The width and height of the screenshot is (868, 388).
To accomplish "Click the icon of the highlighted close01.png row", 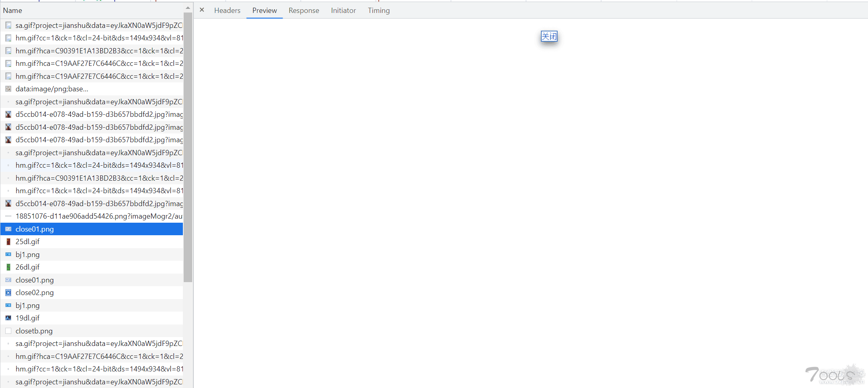I will 8,229.
